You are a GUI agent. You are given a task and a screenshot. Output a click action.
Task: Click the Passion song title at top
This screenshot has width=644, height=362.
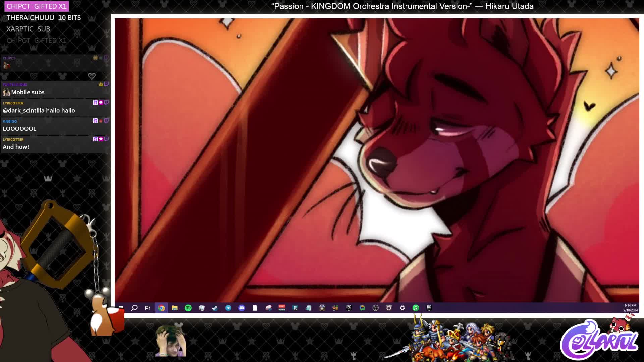point(402,6)
